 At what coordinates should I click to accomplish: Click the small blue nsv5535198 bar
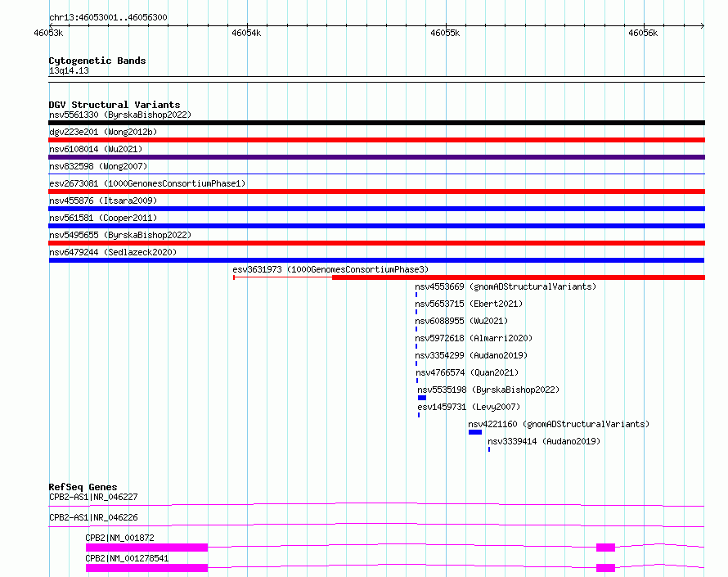422,398
